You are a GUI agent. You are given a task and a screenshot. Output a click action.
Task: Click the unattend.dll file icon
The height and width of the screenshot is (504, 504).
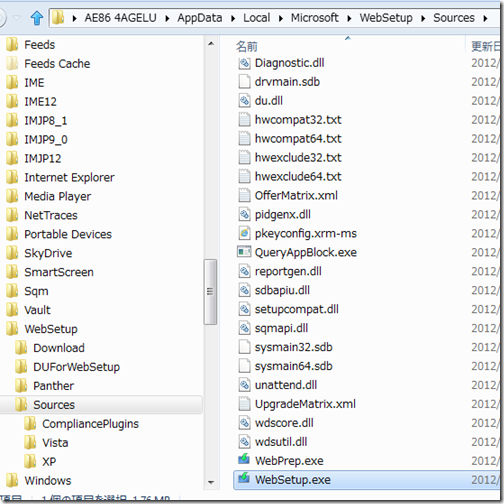pyautogui.click(x=244, y=385)
